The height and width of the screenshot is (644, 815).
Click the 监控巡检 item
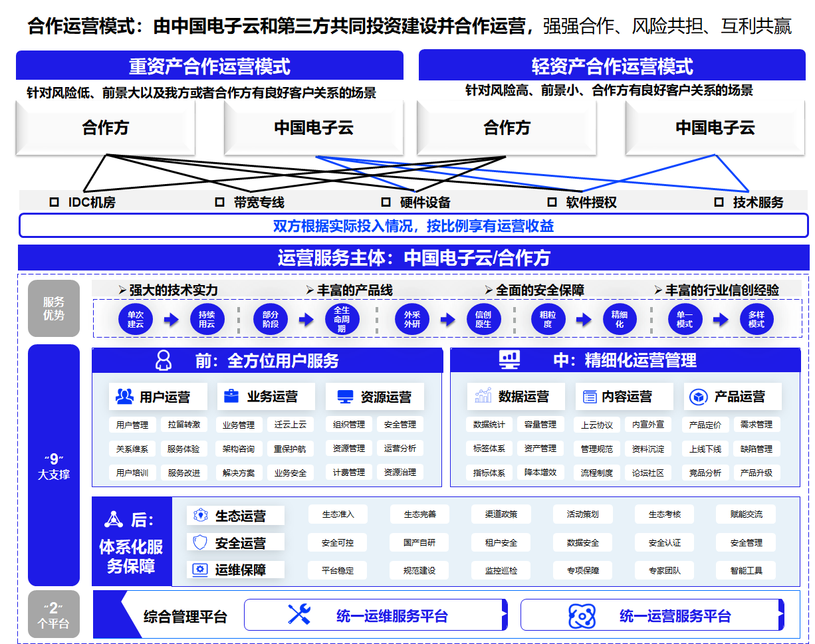501,570
